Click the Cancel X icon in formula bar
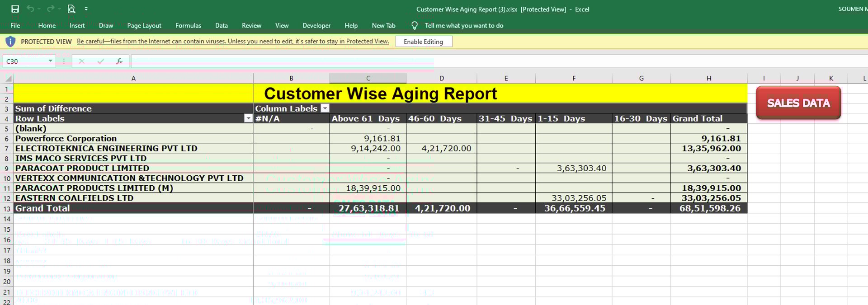Screen dimensions: 868x305 pos(81,61)
